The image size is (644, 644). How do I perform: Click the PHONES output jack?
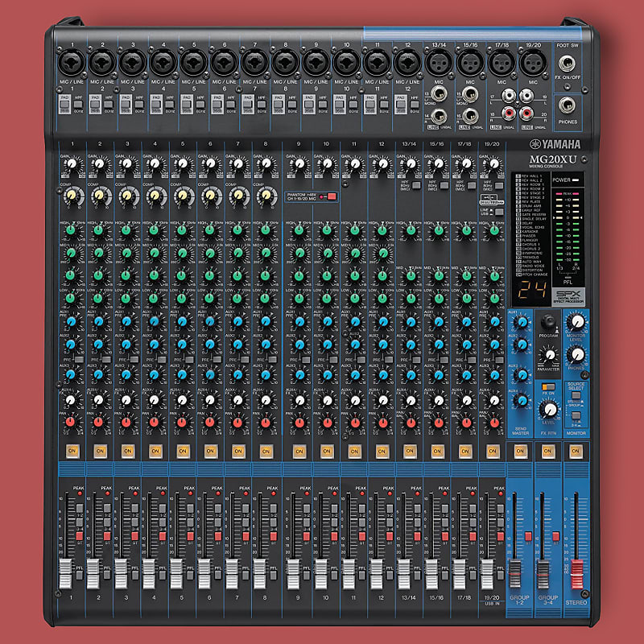568,105
